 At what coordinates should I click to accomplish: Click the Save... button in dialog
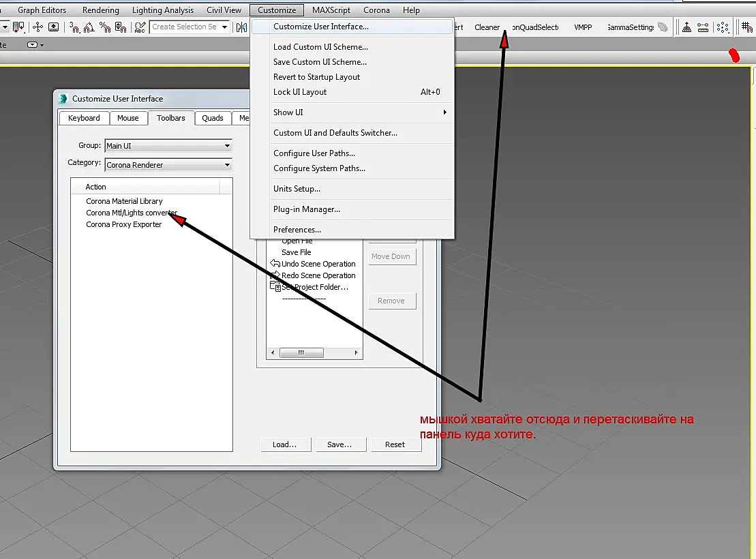pos(339,444)
